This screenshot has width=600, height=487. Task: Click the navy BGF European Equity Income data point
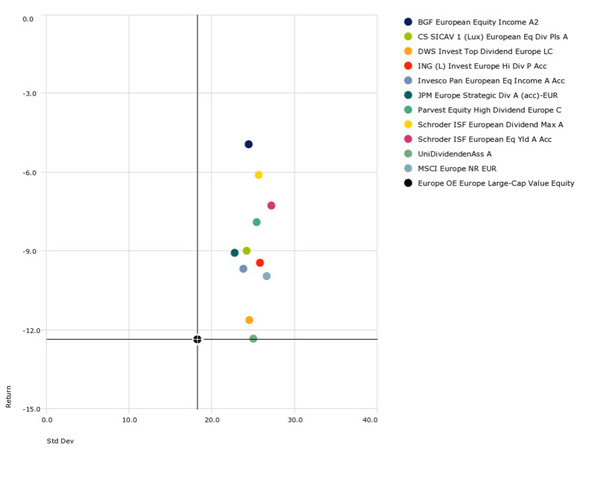point(249,145)
